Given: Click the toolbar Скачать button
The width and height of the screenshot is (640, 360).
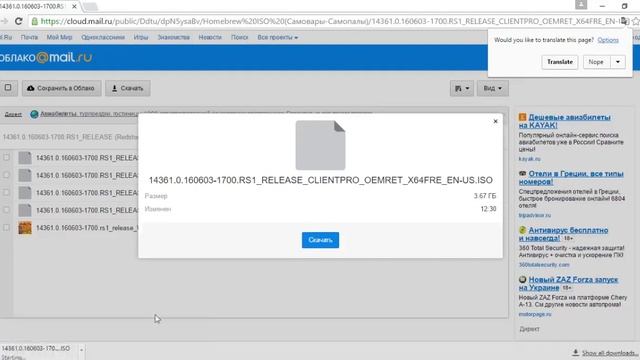Looking at the screenshot, I should coord(128,88).
